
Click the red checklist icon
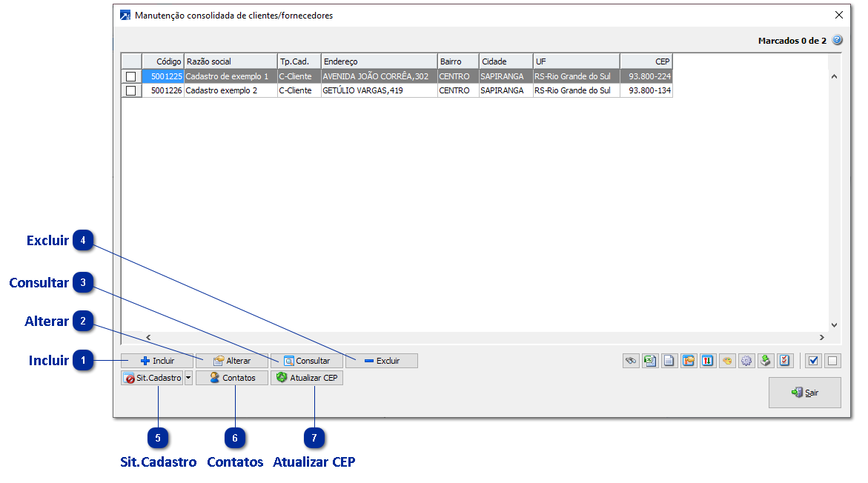(x=785, y=361)
